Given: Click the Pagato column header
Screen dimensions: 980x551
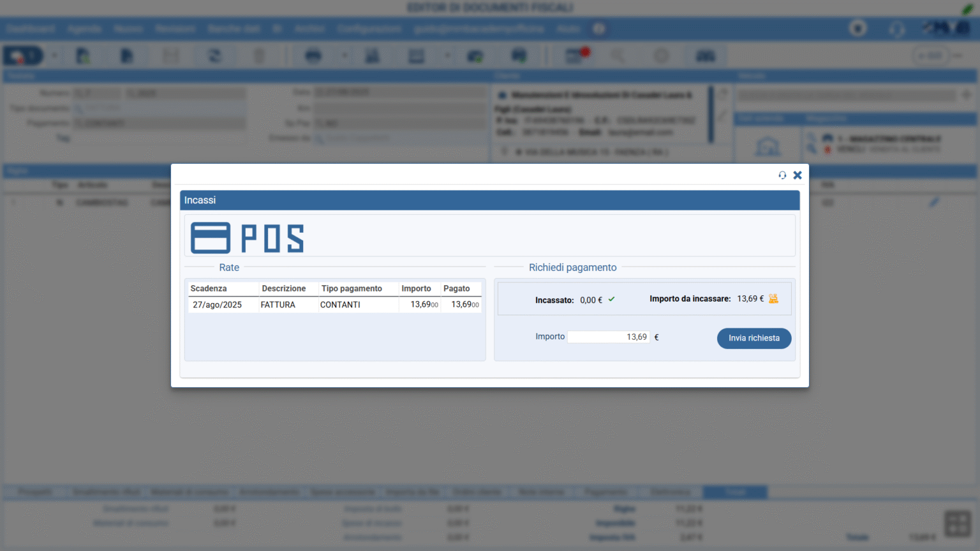Looking at the screenshot, I should click(x=456, y=289).
